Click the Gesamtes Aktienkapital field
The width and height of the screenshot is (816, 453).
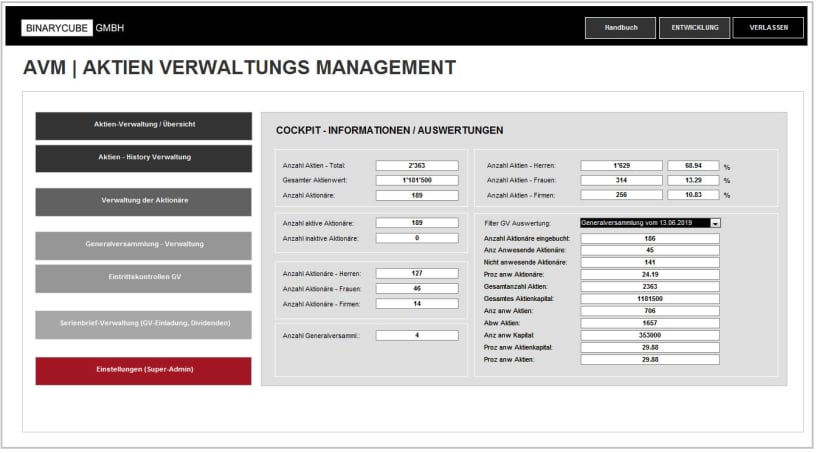coord(650,299)
